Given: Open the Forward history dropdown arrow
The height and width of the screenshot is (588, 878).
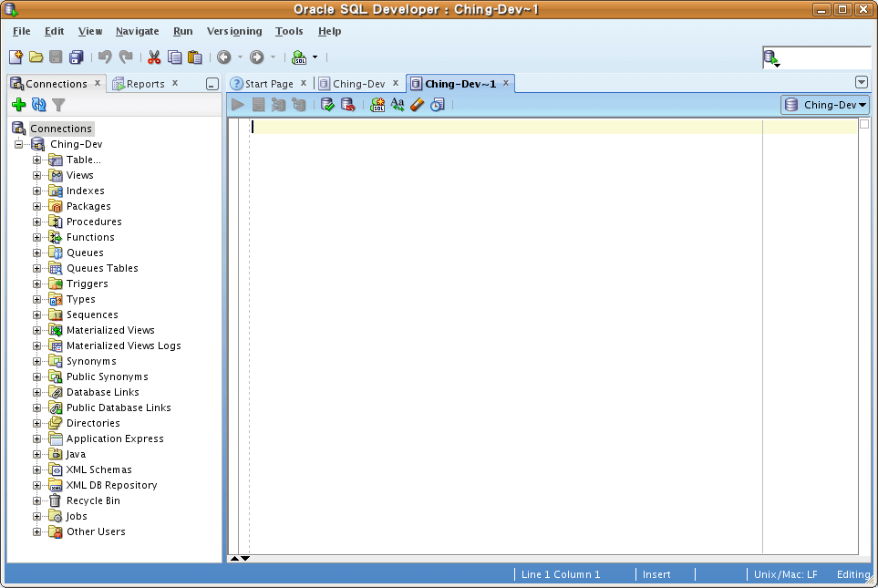Looking at the screenshot, I should pyautogui.click(x=273, y=57).
